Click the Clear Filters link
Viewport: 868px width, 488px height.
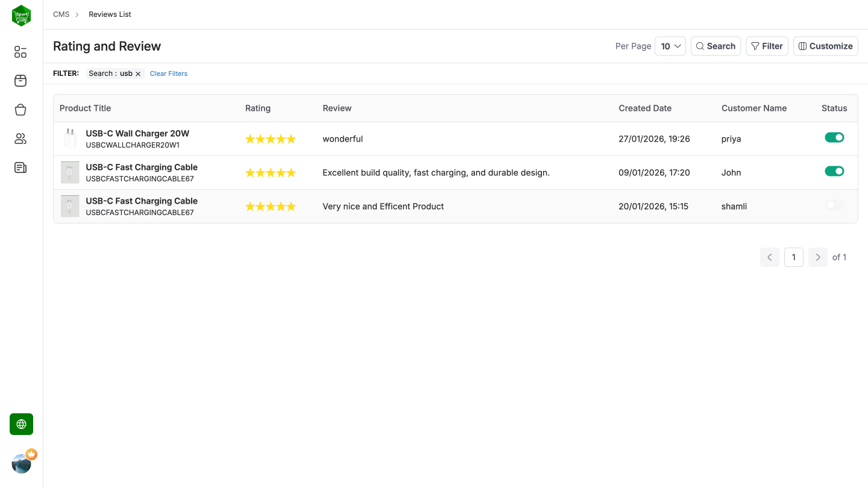point(168,73)
